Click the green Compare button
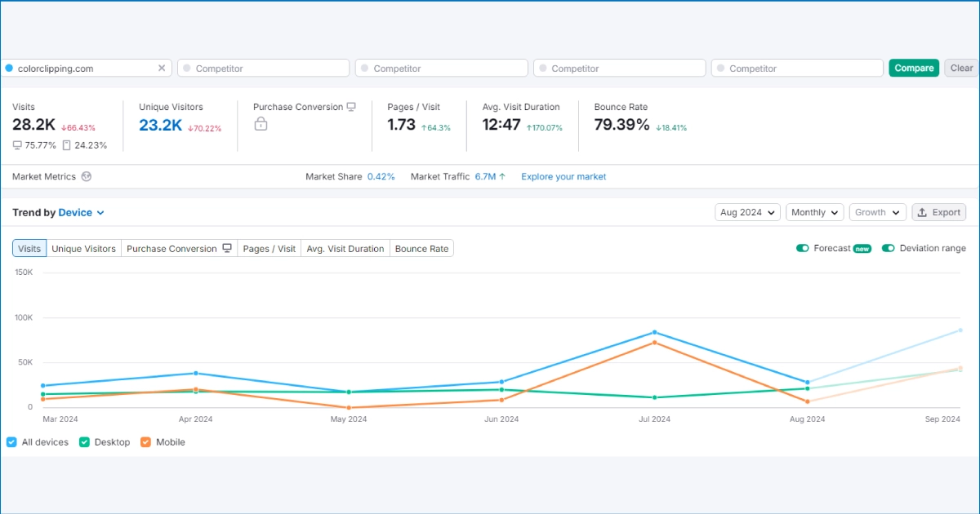 pos(914,69)
